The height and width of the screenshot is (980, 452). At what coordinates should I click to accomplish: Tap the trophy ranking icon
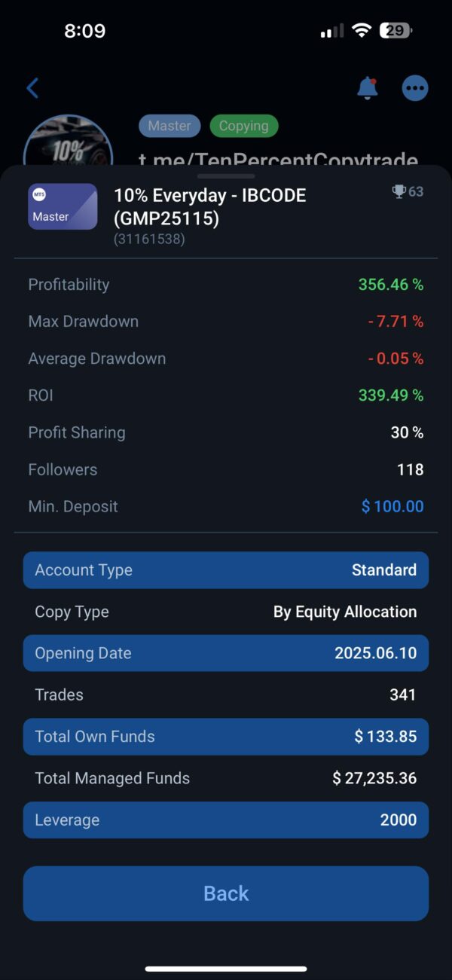(x=399, y=191)
